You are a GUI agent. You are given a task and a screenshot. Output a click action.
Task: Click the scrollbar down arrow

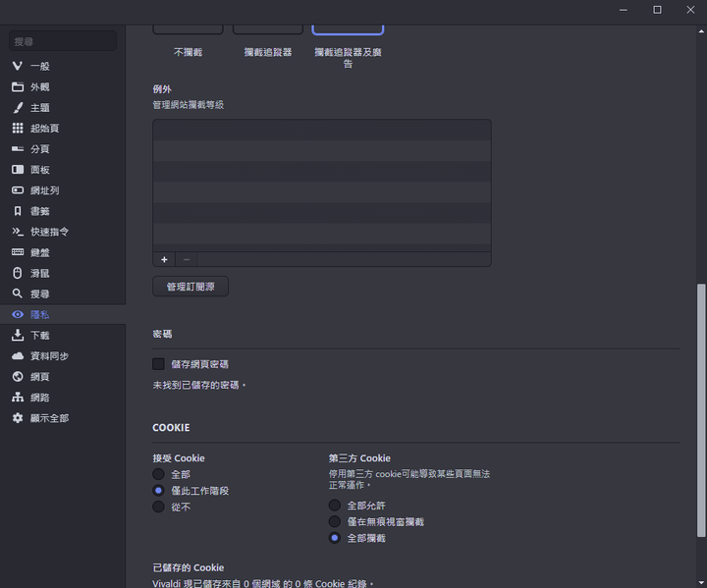click(701, 582)
